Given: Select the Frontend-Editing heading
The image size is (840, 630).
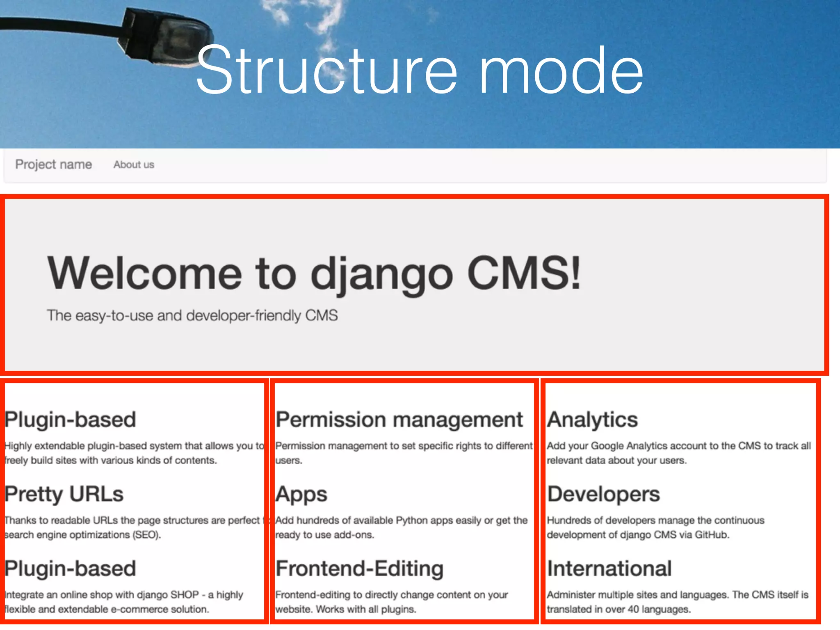Looking at the screenshot, I should click(x=360, y=568).
